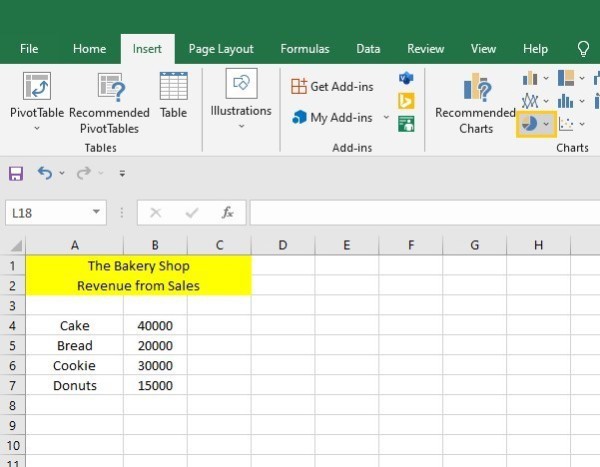The image size is (600, 467).
Task: Open the undo history dropdown
Action: point(62,173)
